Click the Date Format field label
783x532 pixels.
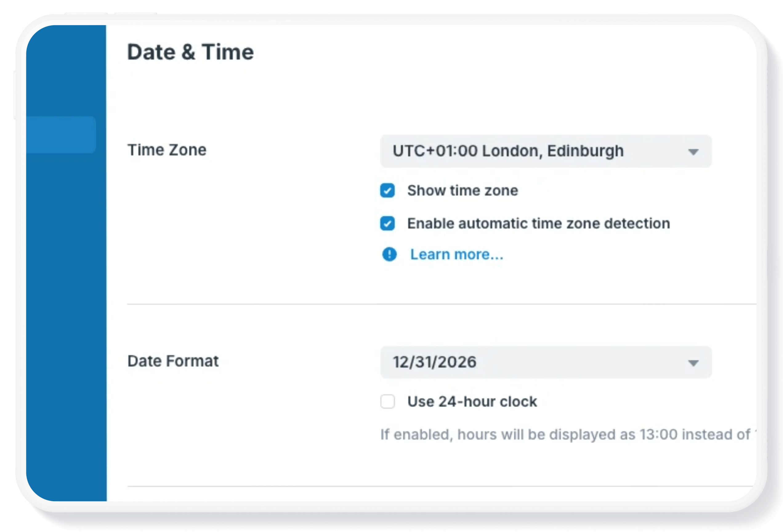pos(173,361)
